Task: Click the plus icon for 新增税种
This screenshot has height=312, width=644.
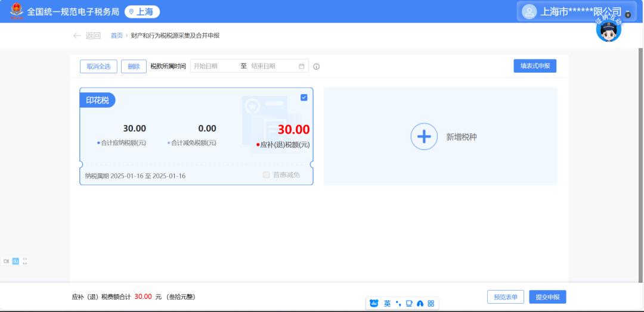Action: (x=423, y=136)
